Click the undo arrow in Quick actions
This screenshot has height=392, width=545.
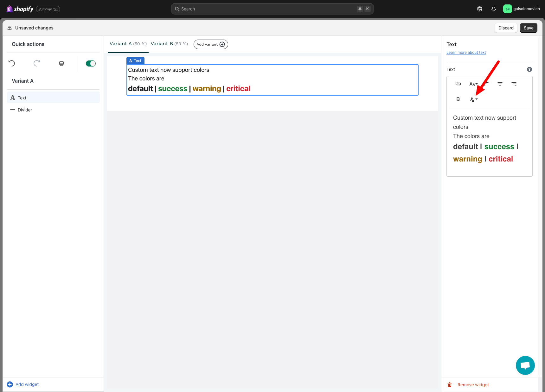[x=12, y=63]
